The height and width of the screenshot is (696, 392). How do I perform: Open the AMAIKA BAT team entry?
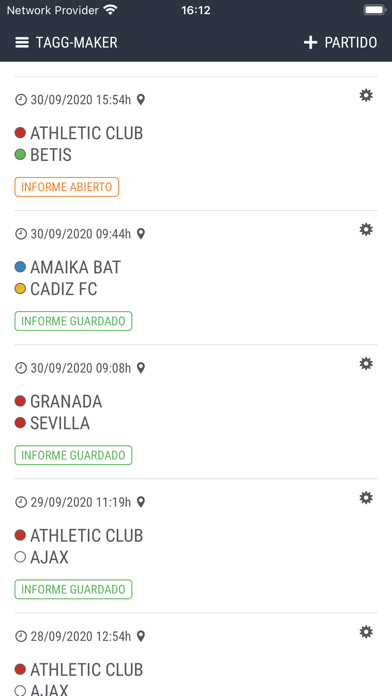click(75, 267)
